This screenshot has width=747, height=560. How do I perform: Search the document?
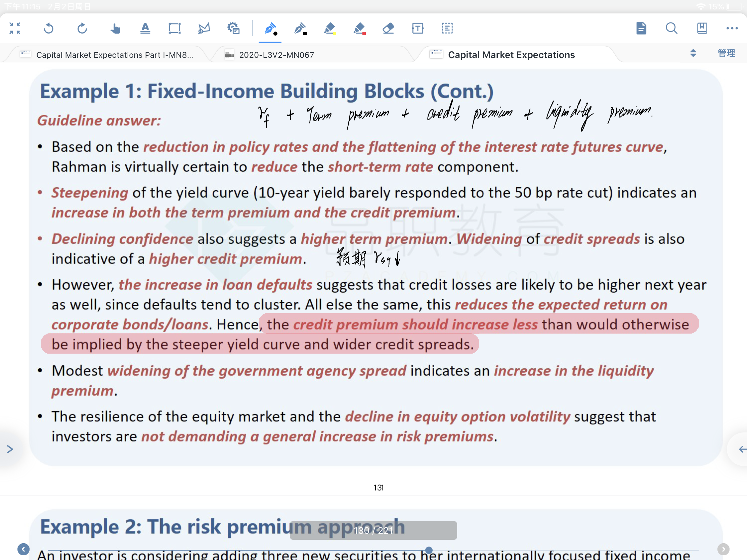pos(671,28)
